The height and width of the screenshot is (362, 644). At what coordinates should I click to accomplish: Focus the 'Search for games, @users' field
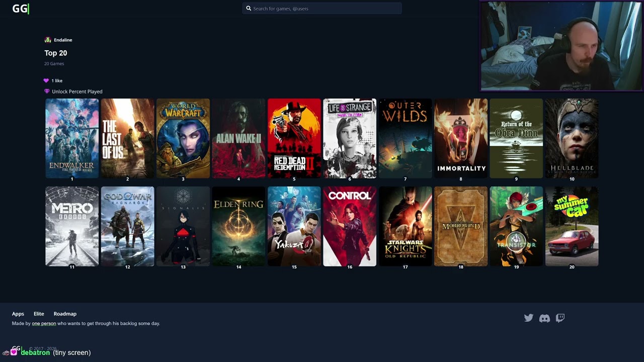click(x=322, y=9)
